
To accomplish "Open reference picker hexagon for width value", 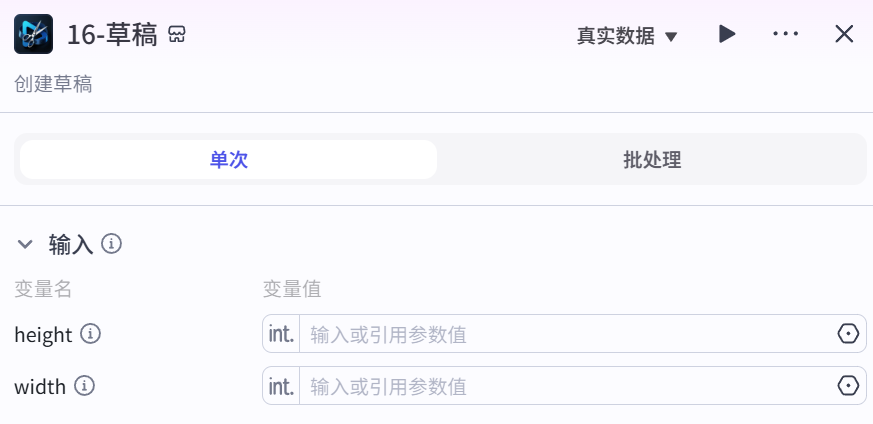I will coord(848,385).
